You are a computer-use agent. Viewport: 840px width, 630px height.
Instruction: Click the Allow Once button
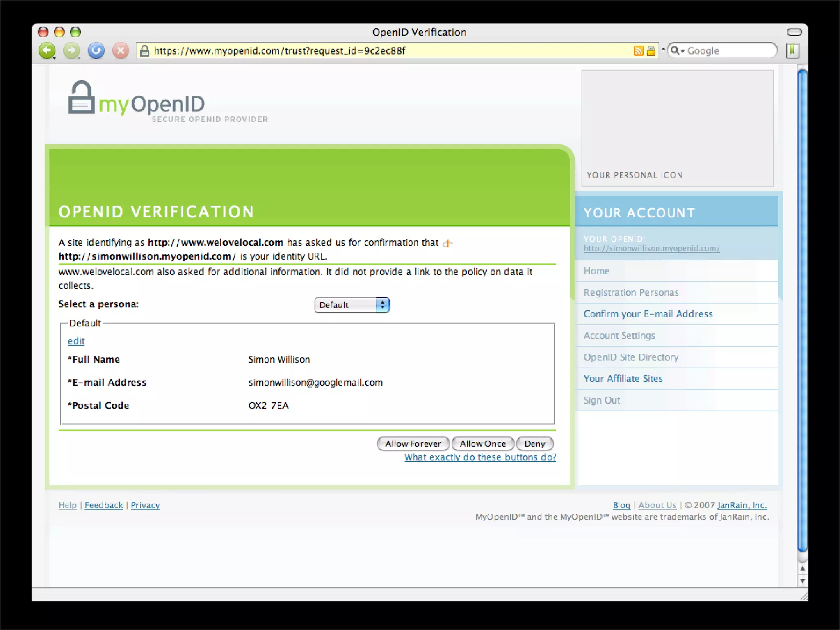tap(482, 443)
